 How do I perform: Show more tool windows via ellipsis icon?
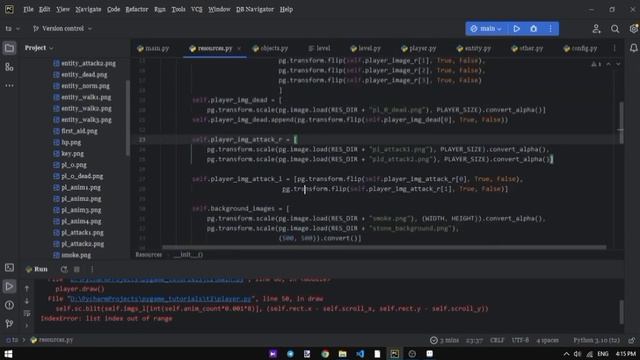[9, 86]
